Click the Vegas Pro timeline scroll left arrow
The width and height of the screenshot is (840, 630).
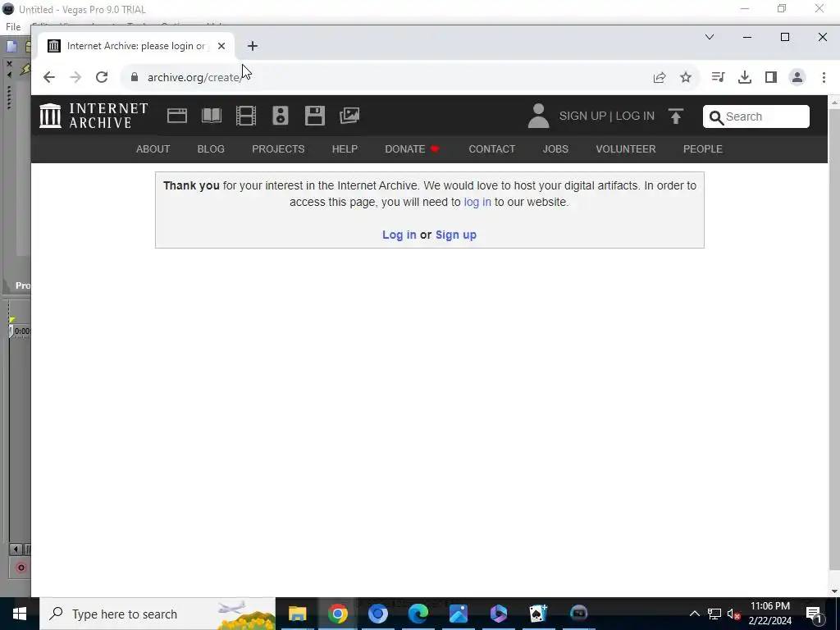point(16,549)
